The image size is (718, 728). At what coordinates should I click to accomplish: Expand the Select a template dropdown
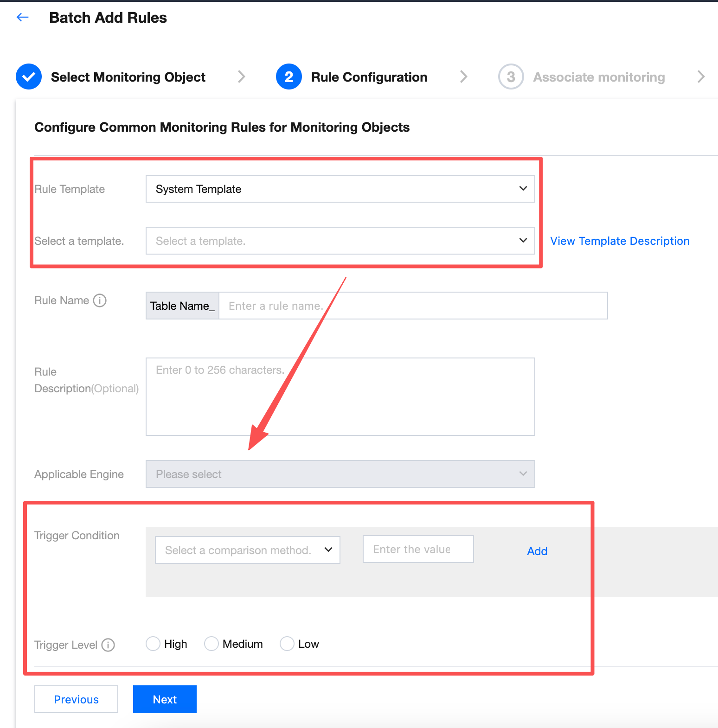coord(340,241)
